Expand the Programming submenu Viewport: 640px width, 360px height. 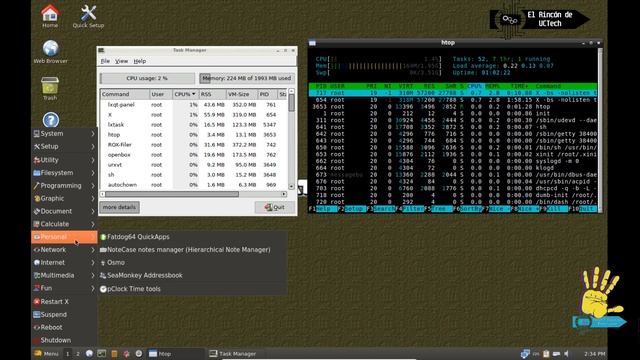pyautogui.click(x=64, y=185)
